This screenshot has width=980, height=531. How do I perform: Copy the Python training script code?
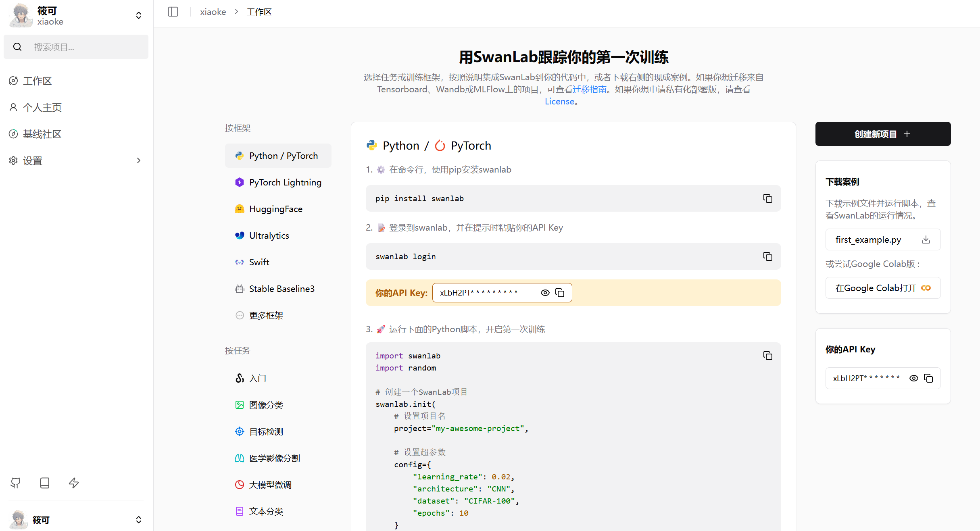[767, 356]
